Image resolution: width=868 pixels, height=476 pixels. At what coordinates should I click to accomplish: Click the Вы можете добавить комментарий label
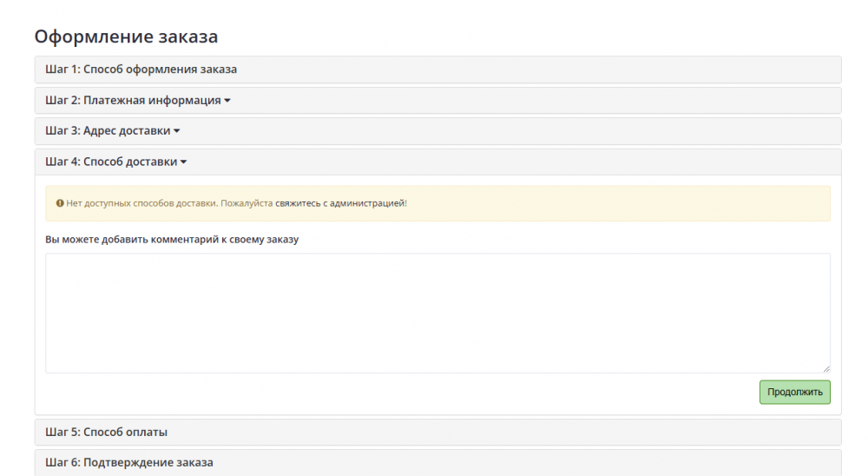[172, 240]
